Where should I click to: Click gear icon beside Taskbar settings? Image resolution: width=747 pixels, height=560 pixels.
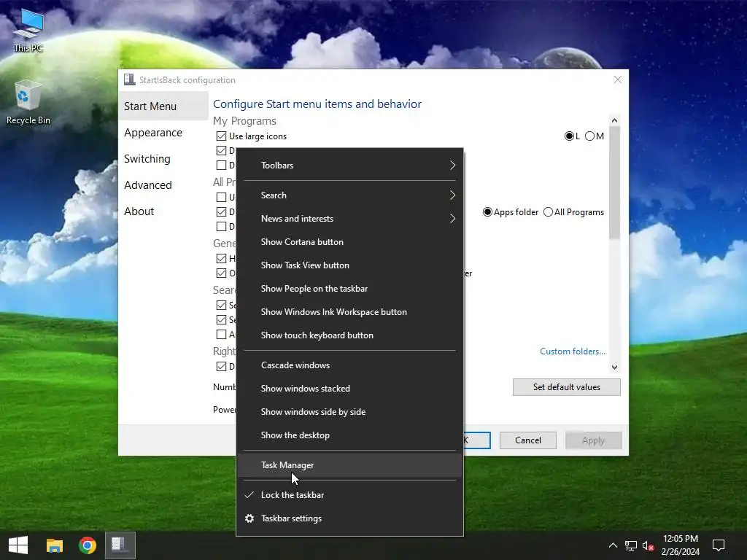[249, 518]
